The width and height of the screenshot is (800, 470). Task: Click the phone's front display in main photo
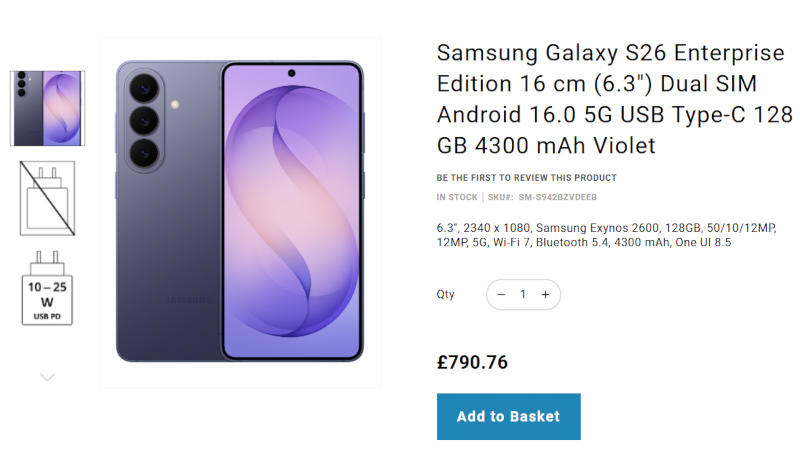(292, 220)
